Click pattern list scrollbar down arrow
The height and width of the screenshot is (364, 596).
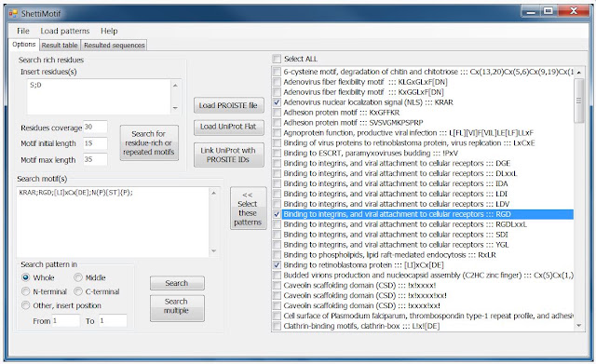(x=579, y=326)
